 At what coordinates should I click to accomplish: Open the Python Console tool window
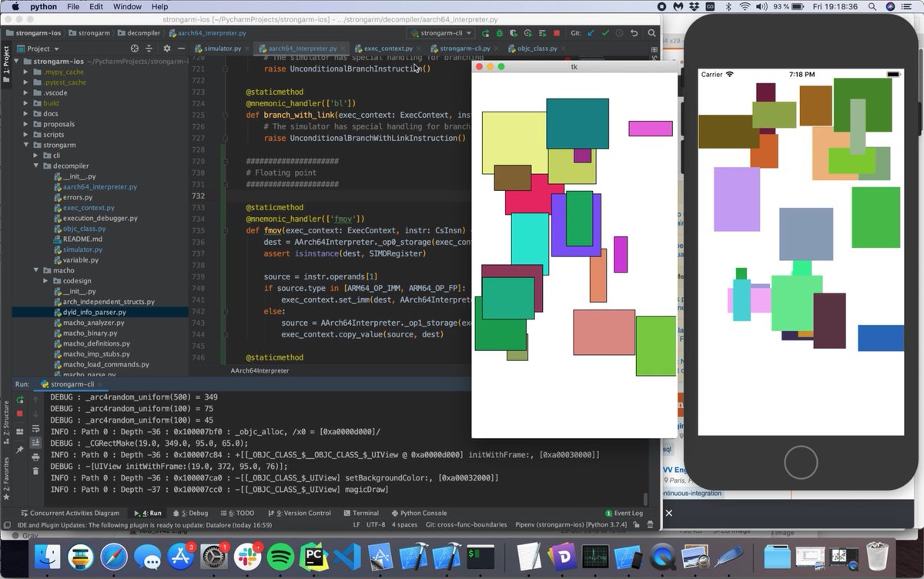click(x=418, y=513)
